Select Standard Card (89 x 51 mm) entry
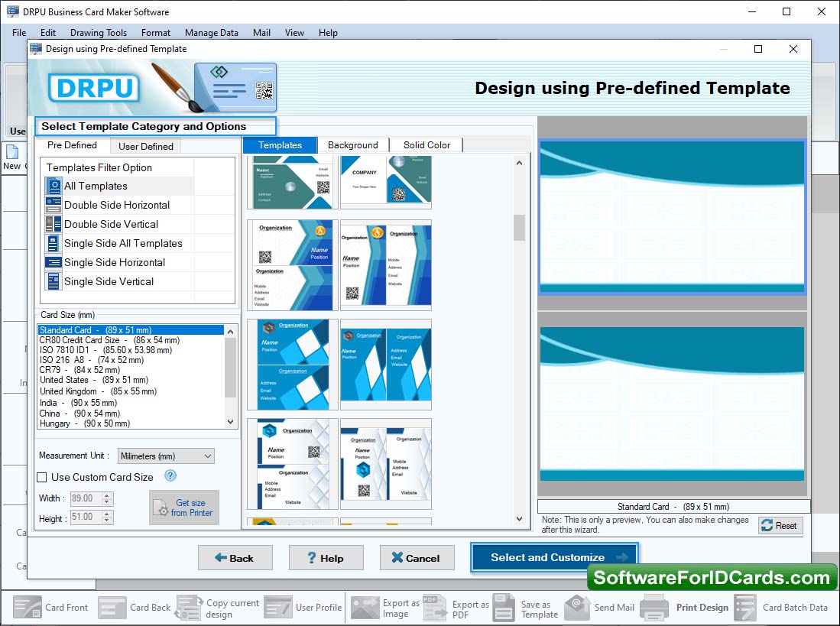Viewport: 840px width, 626px height. pyautogui.click(x=131, y=330)
